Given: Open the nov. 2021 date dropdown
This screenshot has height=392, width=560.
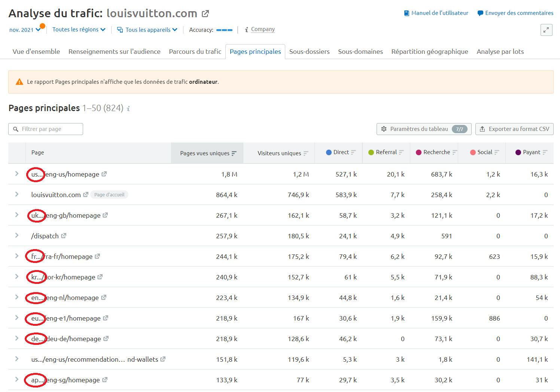Looking at the screenshot, I should tap(25, 30).
